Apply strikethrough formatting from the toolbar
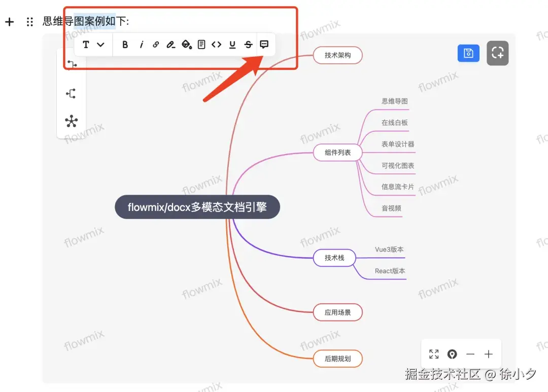The image size is (548, 392). pyautogui.click(x=248, y=45)
